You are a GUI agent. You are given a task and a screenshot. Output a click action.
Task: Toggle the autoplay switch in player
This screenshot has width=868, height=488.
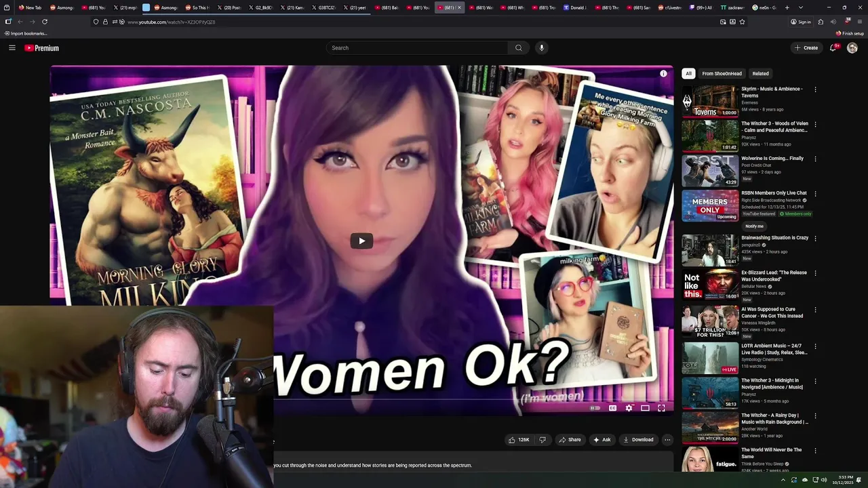pos(595,408)
